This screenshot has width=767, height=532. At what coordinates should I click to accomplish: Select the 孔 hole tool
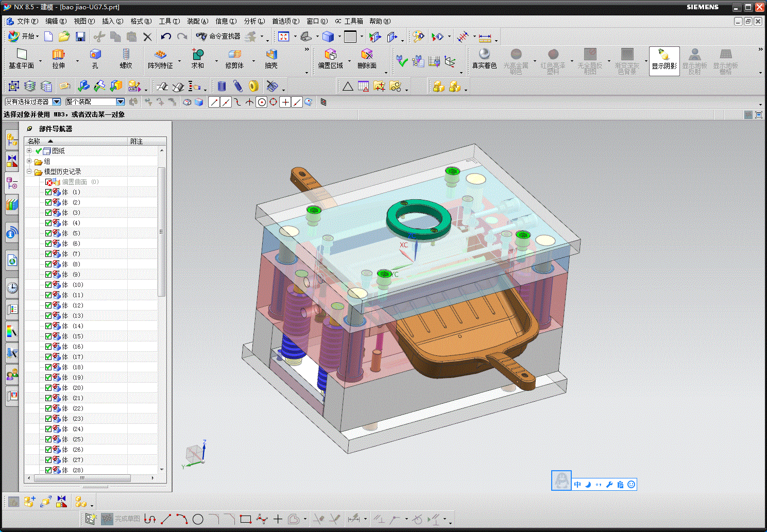tap(95, 59)
